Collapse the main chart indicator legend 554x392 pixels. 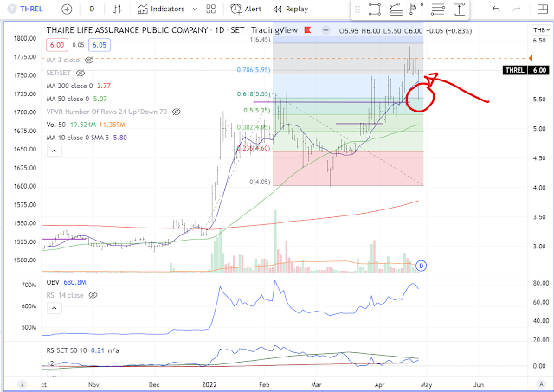pyautogui.click(x=54, y=151)
